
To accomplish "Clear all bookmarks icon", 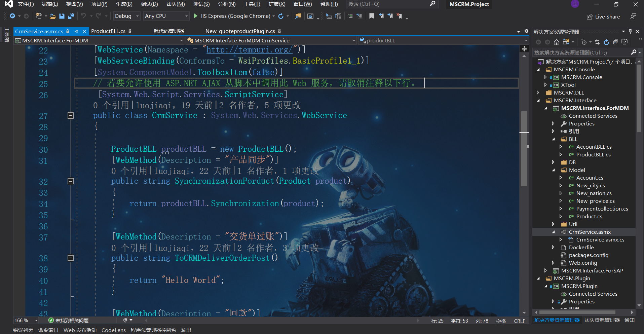I will pos(399,16).
